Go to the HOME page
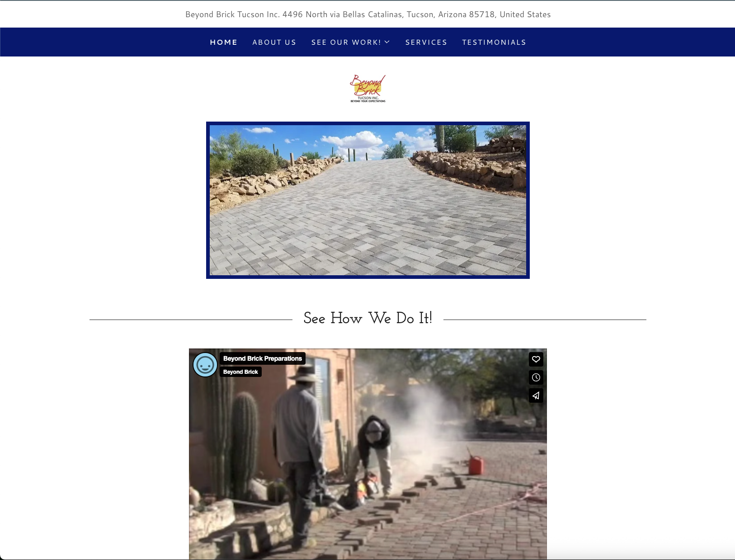The image size is (735, 560). click(x=223, y=42)
